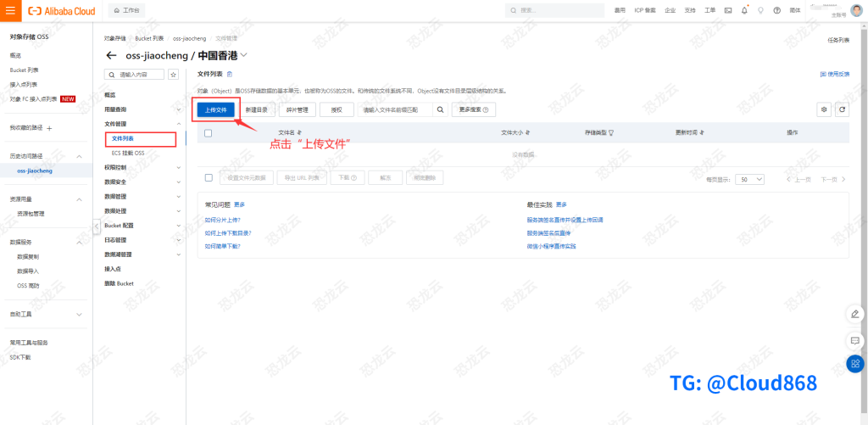Open ICP 备案 top menu
868x425 pixels.
645,10
